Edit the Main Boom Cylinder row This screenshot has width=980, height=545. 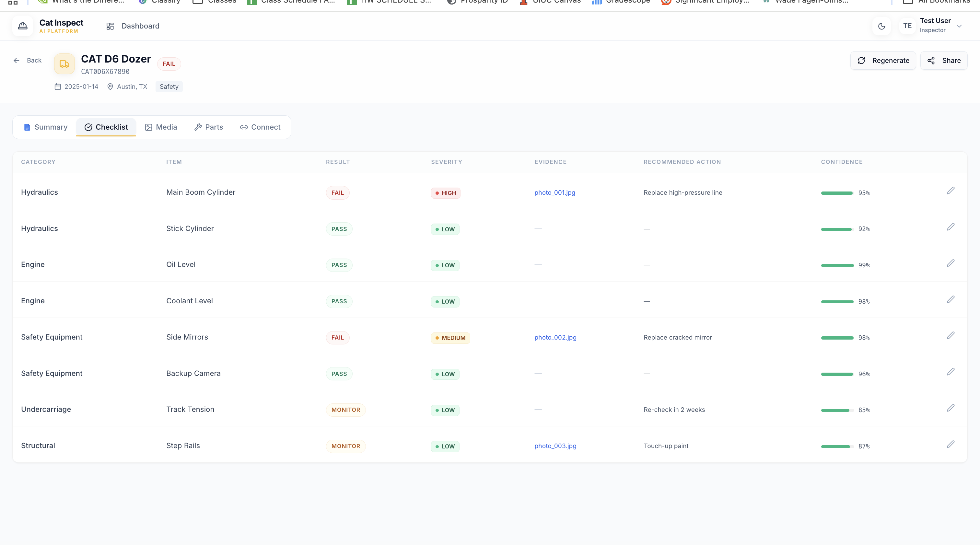point(950,191)
